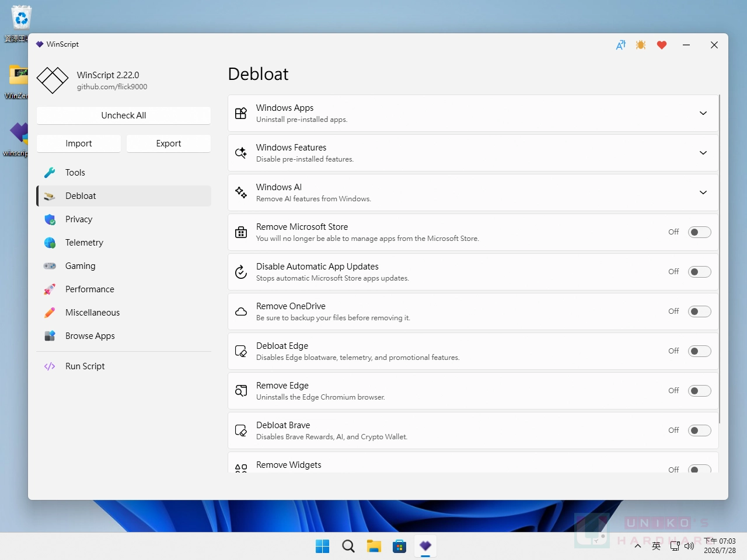Click the Disable Automatic App Updates icon

click(x=241, y=272)
